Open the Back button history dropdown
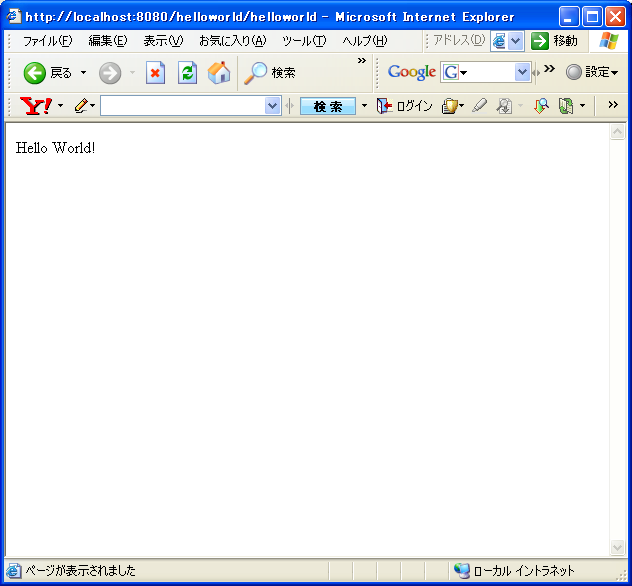This screenshot has width=632, height=586. pos(83,73)
